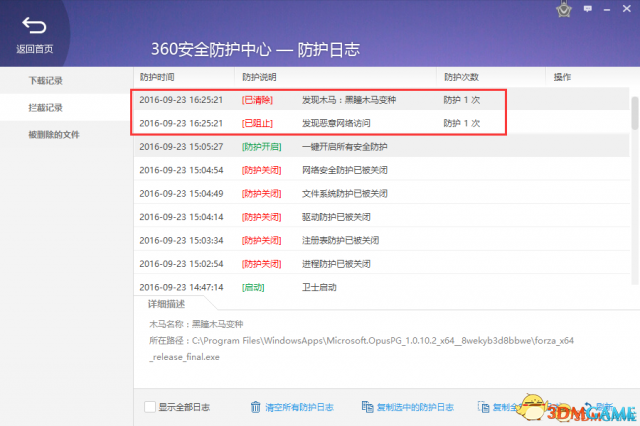640x426 pixels.
Task: Open the feedback speech-bubble icon
Action: (588, 9)
